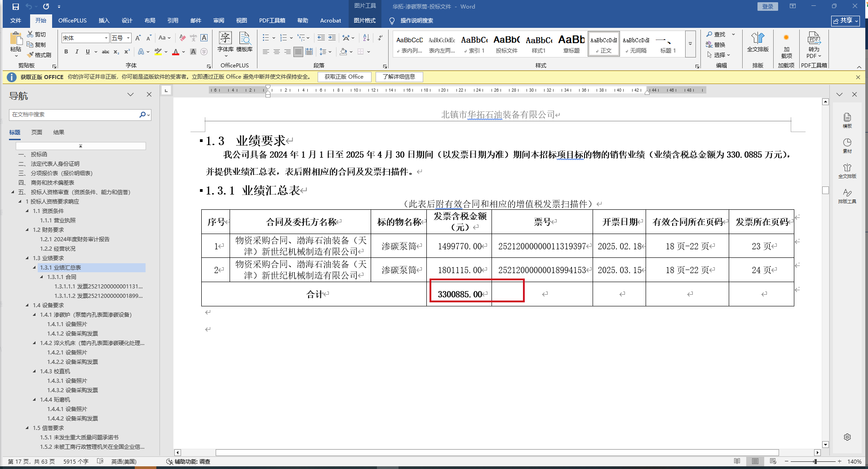The image size is (868, 469).
Task: Apply a numbered list
Action: tap(283, 38)
